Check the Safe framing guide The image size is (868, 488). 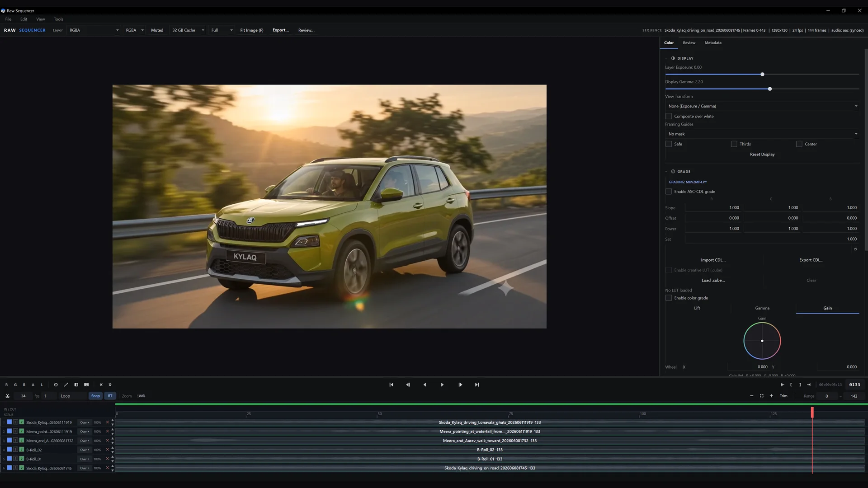pyautogui.click(x=669, y=144)
